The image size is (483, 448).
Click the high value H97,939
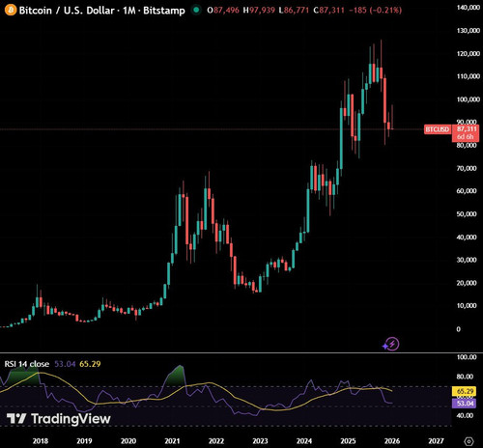(259, 11)
